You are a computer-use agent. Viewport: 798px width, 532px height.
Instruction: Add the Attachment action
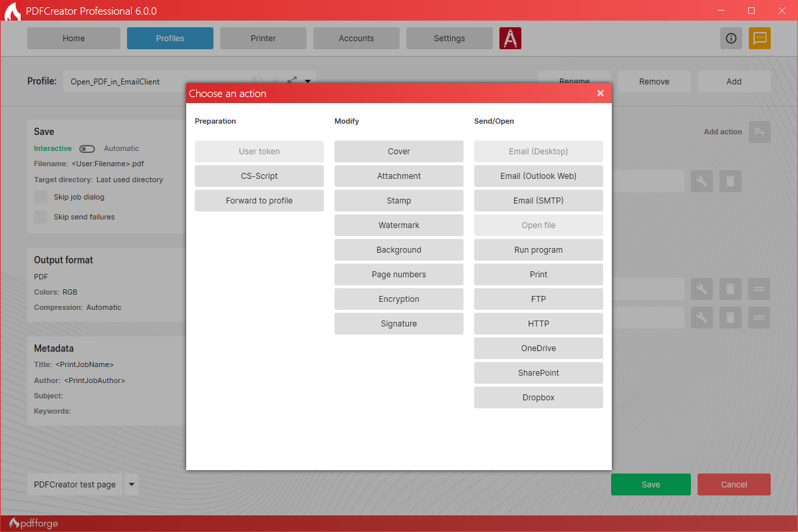pos(399,176)
